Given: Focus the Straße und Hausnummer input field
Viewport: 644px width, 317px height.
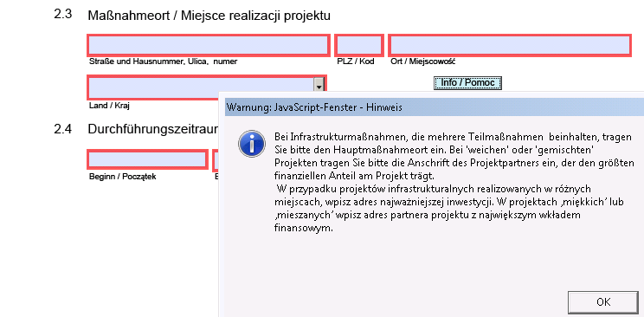Looking at the screenshot, I should point(209,45).
